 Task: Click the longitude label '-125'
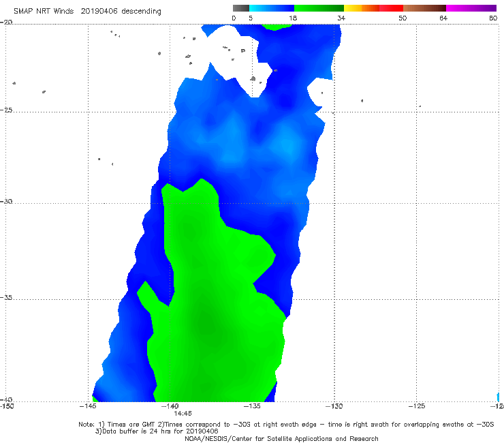tap(417, 406)
